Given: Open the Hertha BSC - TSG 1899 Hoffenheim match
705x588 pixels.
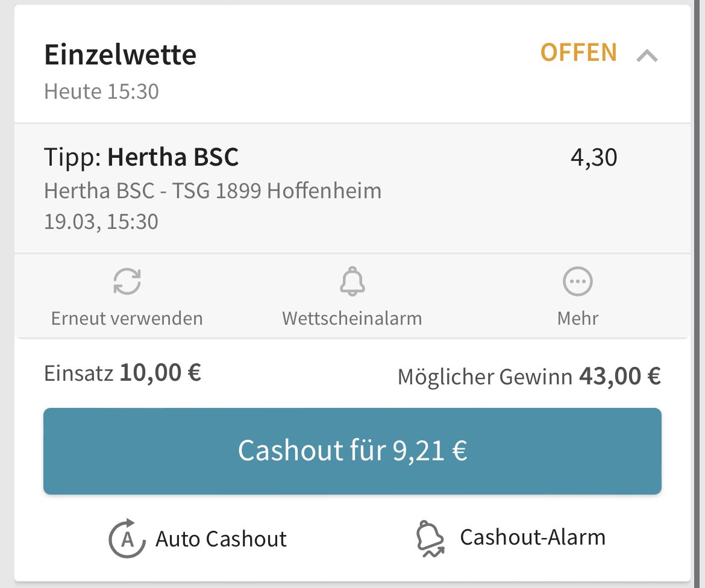Looking at the screenshot, I should pyautogui.click(x=213, y=190).
